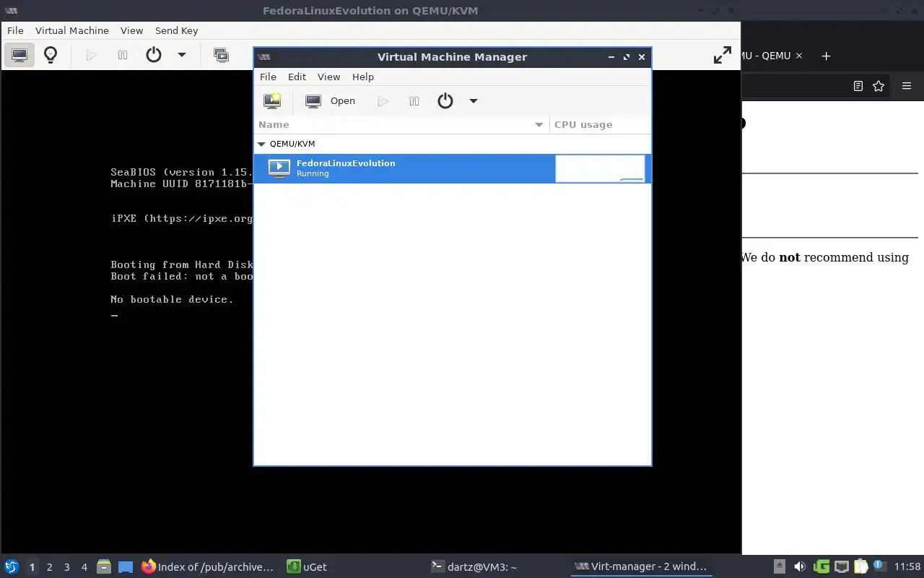Click the Create a new virtual machine icon

pyautogui.click(x=272, y=101)
